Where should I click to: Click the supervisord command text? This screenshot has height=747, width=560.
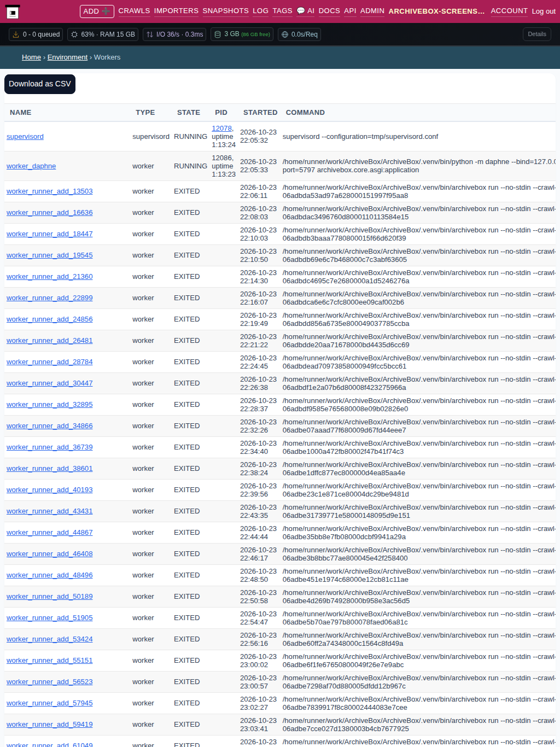click(x=360, y=137)
